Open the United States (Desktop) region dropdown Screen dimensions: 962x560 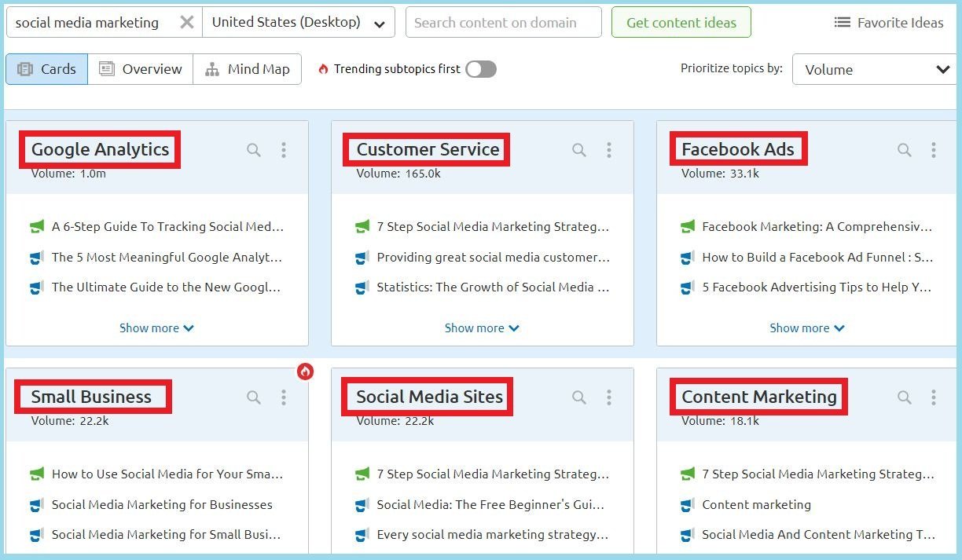point(299,22)
